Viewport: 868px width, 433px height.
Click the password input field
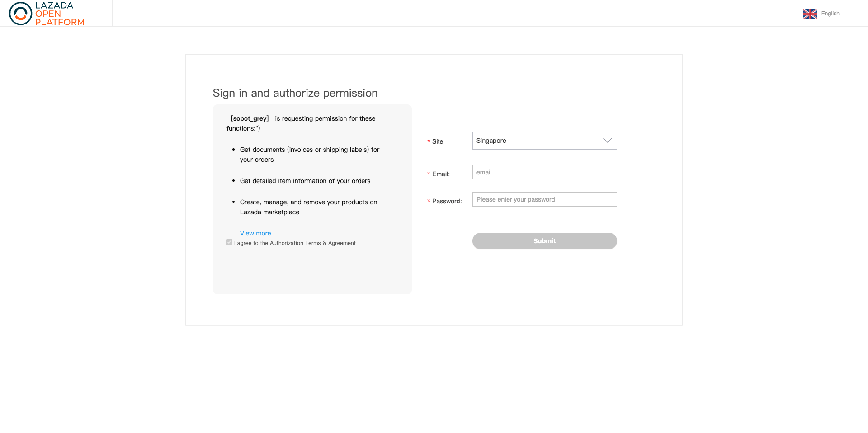pos(544,199)
